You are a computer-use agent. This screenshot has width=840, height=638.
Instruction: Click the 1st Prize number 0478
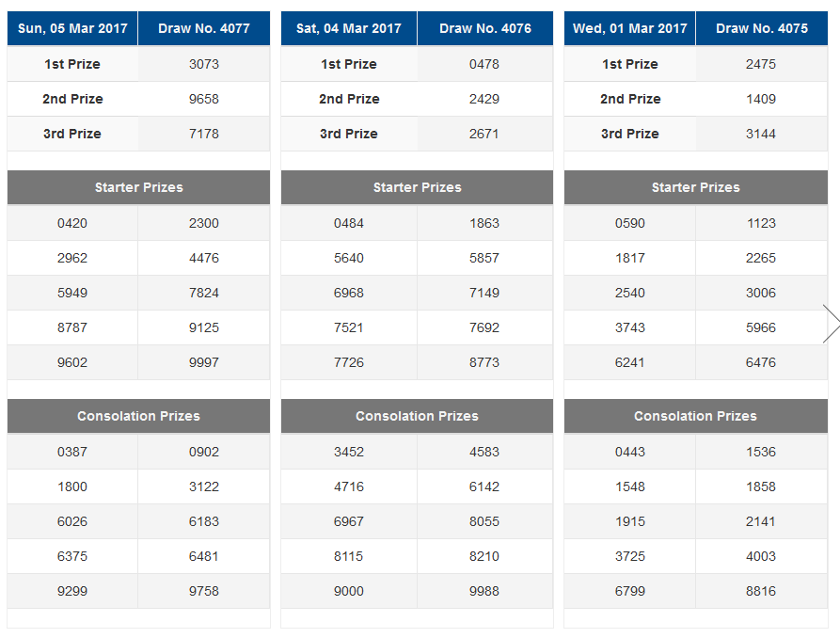484,64
